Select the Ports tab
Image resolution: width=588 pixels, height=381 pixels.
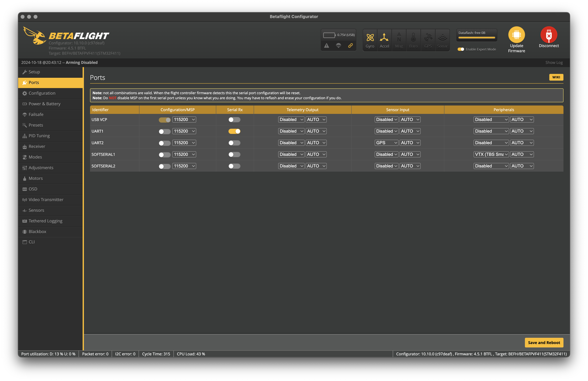coord(50,82)
